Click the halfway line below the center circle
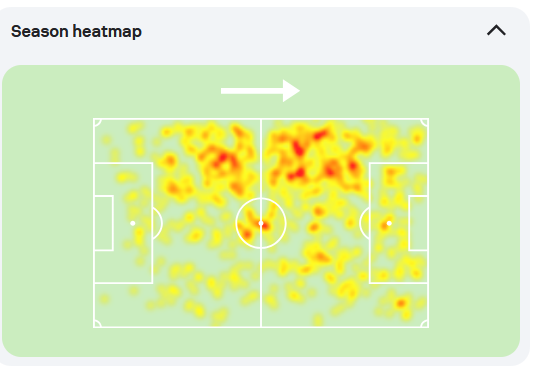534x376 pixels. (261, 288)
